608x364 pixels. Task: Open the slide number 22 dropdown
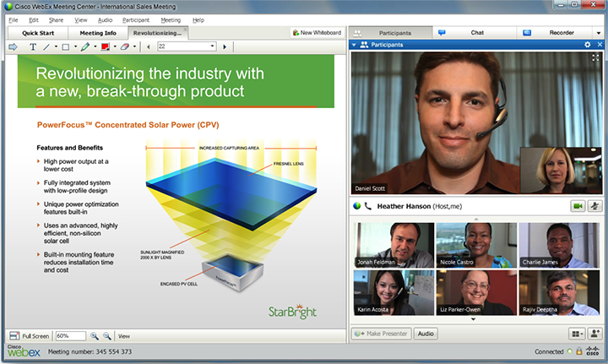(x=212, y=46)
